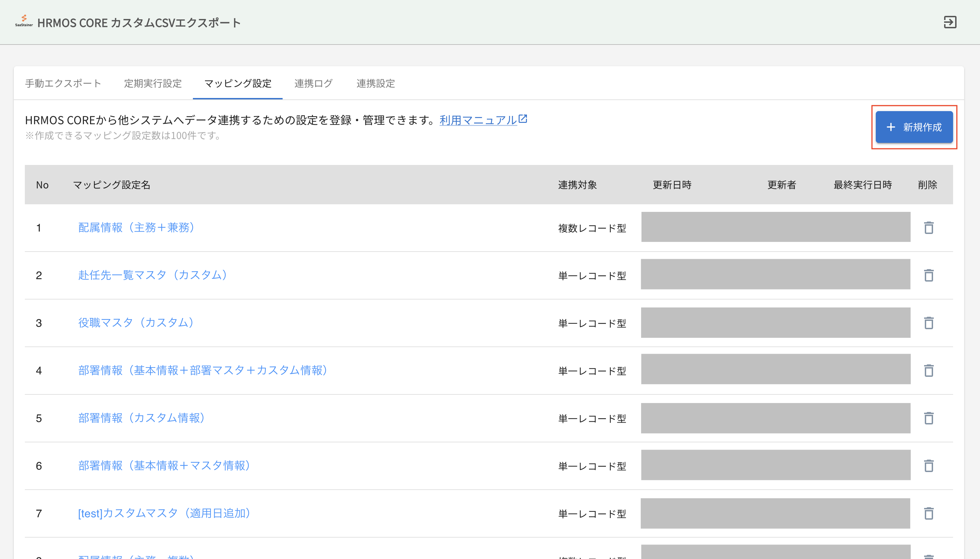Image resolution: width=980 pixels, height=559 pixels.
Task: Click the 部署情報（基本情報＋マスタ情報） link
Action: pos(164,466)
